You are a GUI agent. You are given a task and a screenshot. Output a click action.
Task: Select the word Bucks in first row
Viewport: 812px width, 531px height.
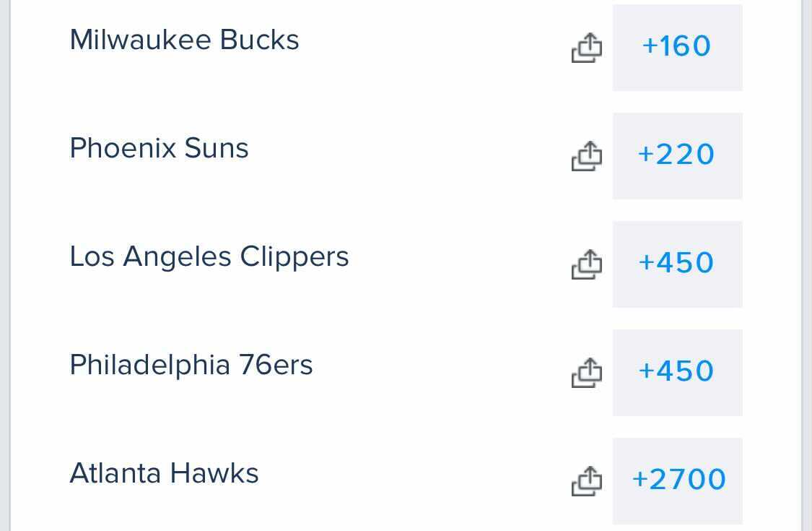[259, 40]
